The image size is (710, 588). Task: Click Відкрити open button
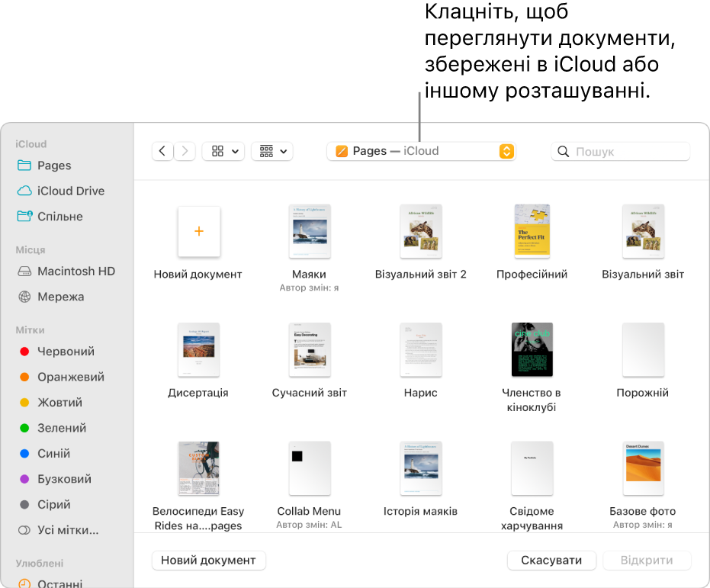[x=647, y=561]
